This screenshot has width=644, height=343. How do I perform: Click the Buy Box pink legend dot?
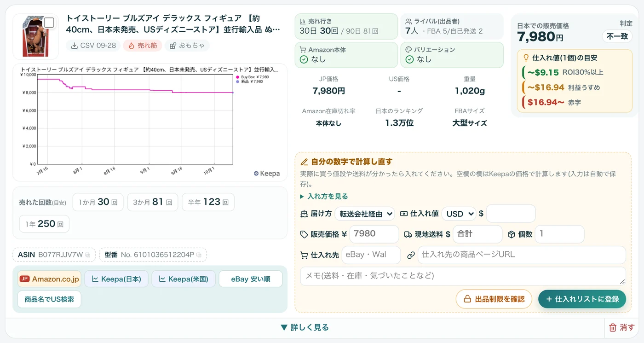tap(237, 77)
